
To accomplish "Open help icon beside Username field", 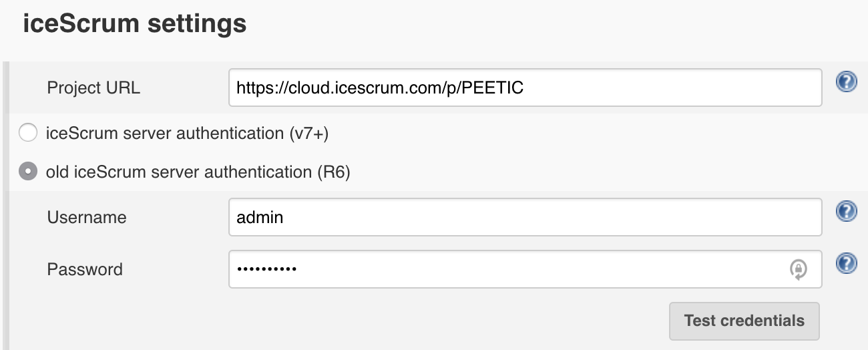I will [846, 212].
